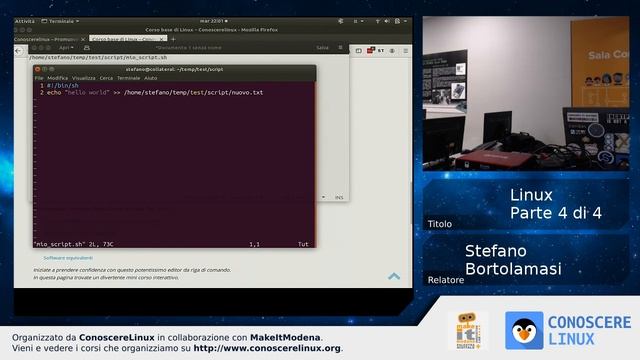Open the Terminale menu in terminal window
The image size is (640, 360).
129,78
